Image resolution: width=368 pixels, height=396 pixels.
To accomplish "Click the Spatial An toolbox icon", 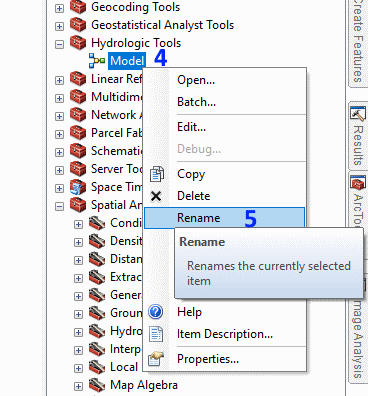I will point(78,205).
